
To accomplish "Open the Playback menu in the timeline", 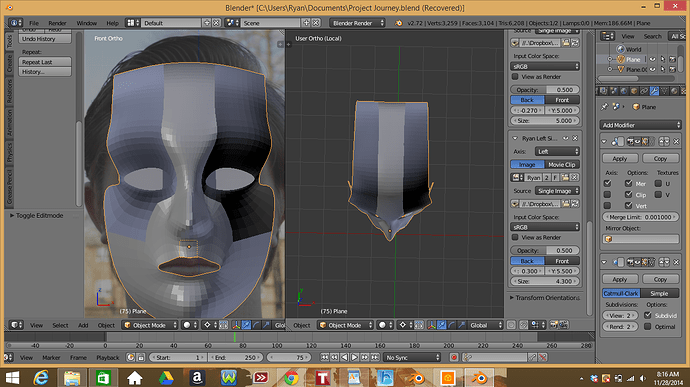I will pyautogui.click(x=107, y=358).
